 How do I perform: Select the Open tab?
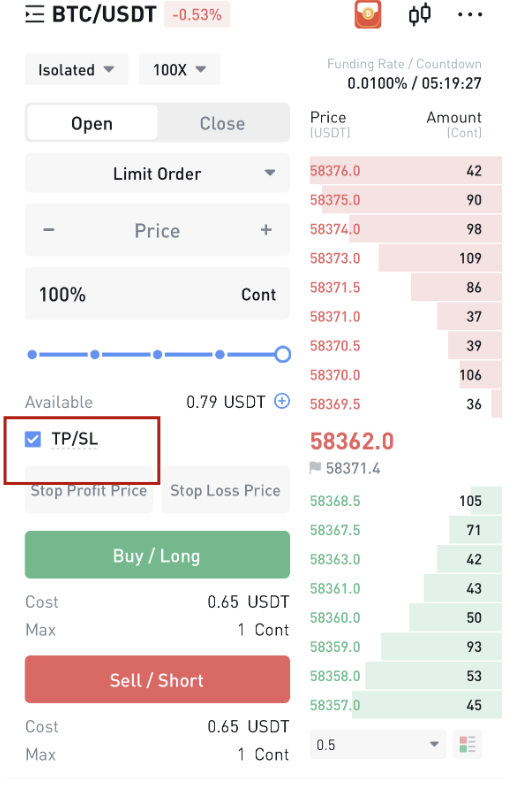(x=92, y=123)
